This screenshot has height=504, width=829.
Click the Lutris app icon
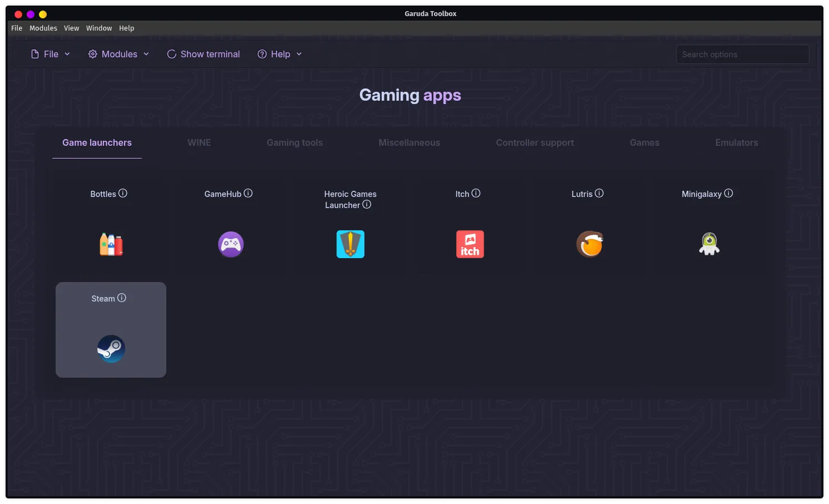[x=590, y=244]
